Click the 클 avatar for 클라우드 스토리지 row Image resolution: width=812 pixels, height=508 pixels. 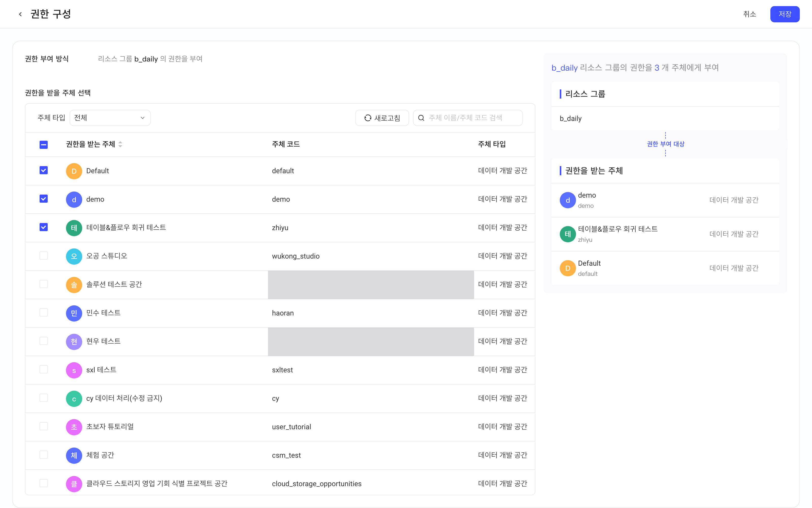74,484
